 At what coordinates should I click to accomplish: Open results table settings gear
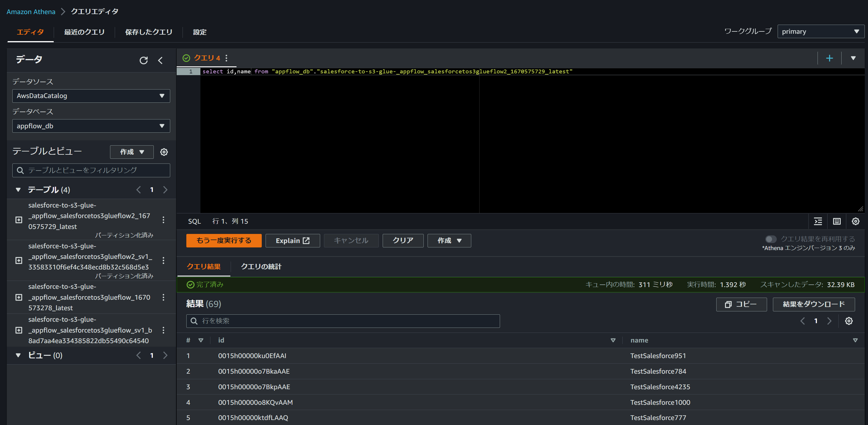coord(848,321)
